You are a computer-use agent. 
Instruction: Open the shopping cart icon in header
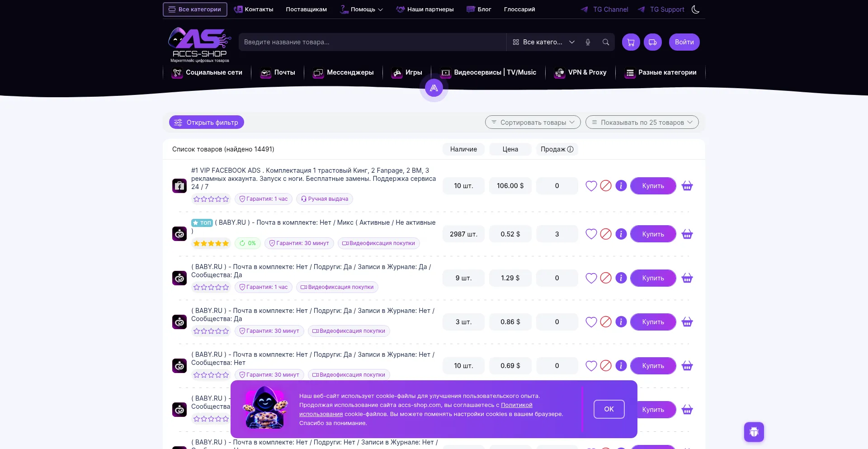631,42
